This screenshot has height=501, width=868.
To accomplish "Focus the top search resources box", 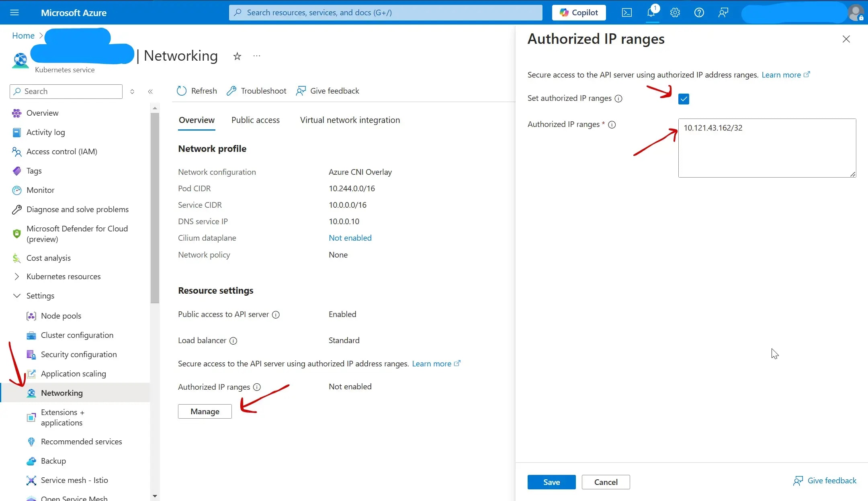I will click(385, 12).
